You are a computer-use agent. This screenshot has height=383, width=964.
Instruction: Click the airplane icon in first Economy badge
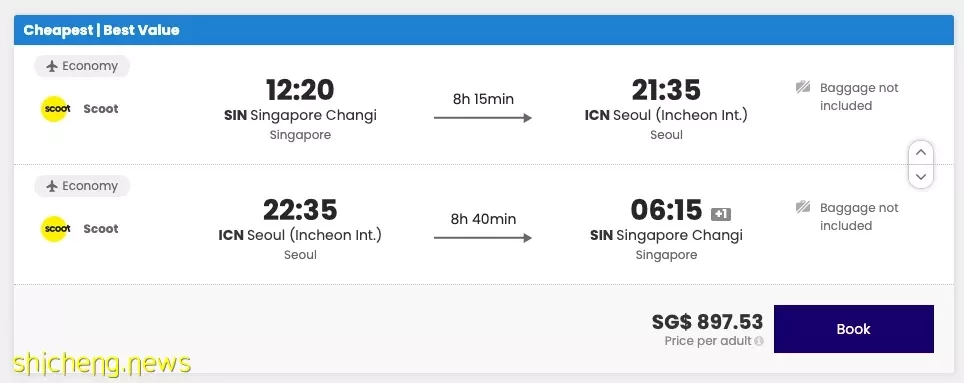[x=52, y=66]
